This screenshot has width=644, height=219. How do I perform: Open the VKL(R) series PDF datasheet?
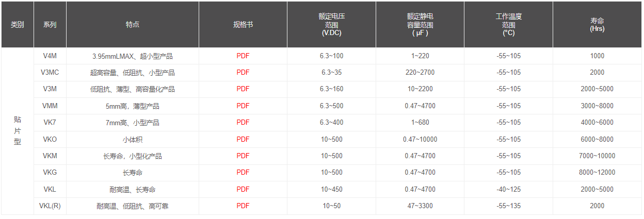243,206
